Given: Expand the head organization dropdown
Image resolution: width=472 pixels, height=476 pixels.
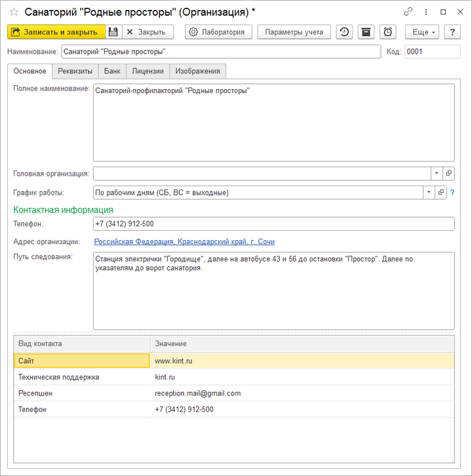Looking at the screenshot, I should (x=437, y=173).
